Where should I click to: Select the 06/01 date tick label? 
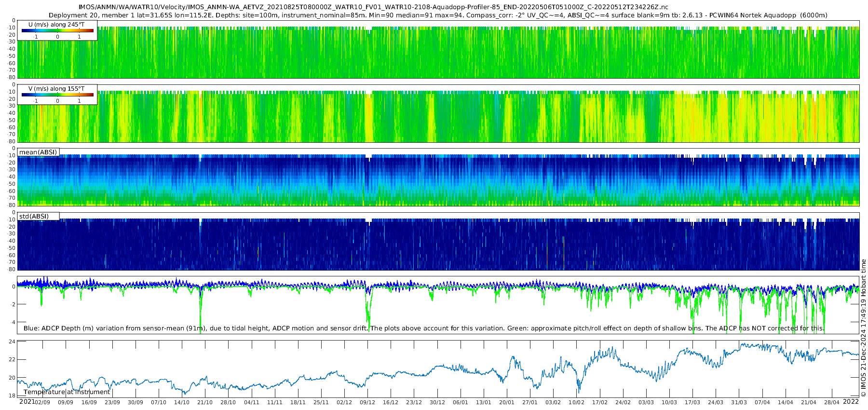(x=461, y=402)
